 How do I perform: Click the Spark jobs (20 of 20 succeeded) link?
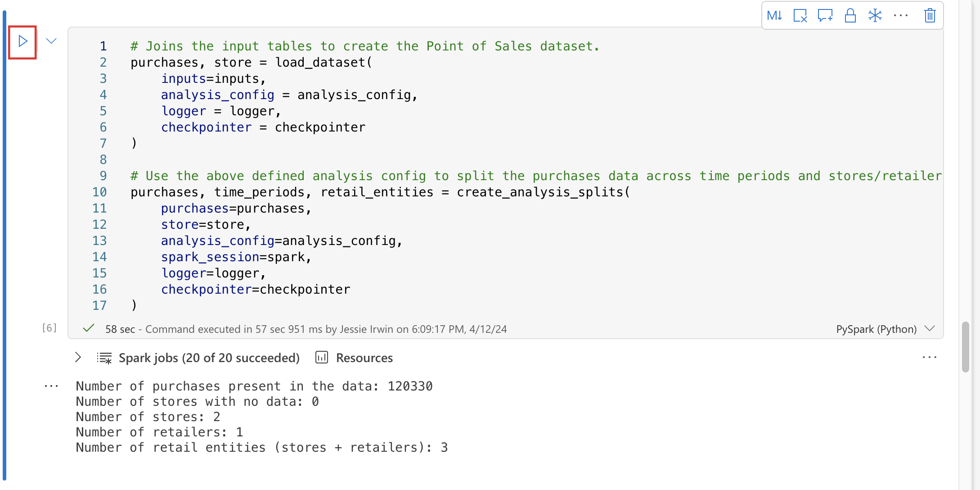[x=209, y=358]
